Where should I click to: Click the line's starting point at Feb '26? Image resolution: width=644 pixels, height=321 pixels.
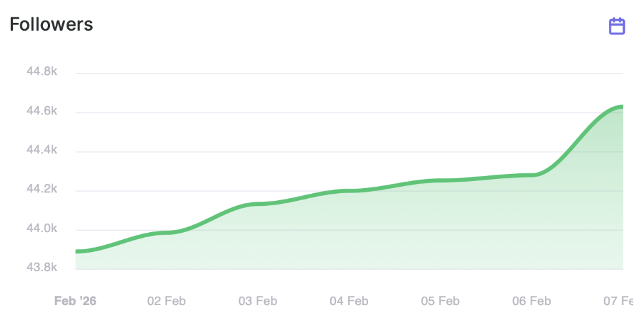tap(76, 251)
